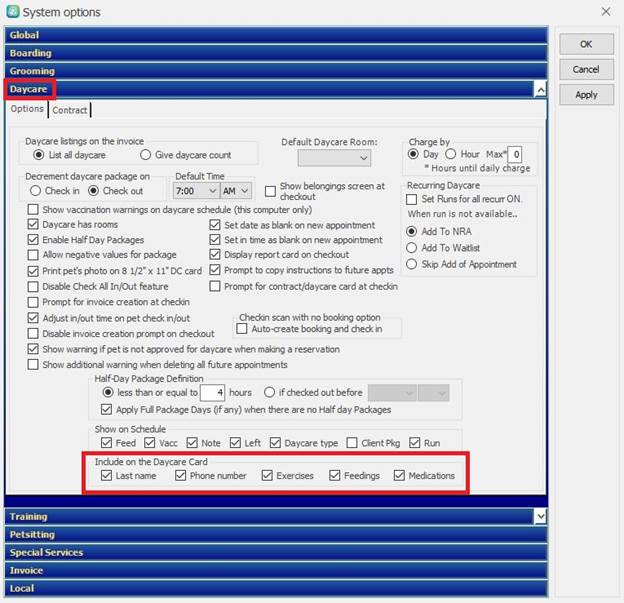Open the AM/PM dropdown

coord(236,190)
